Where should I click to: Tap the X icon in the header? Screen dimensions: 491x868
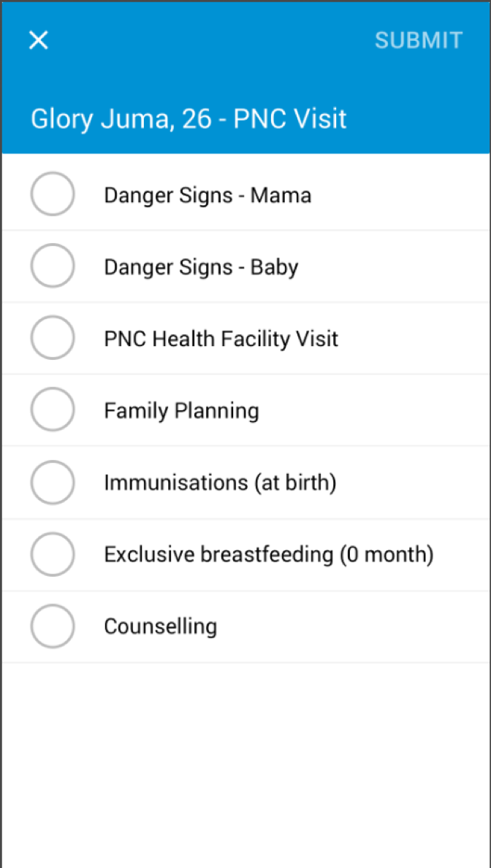point(38,40)
